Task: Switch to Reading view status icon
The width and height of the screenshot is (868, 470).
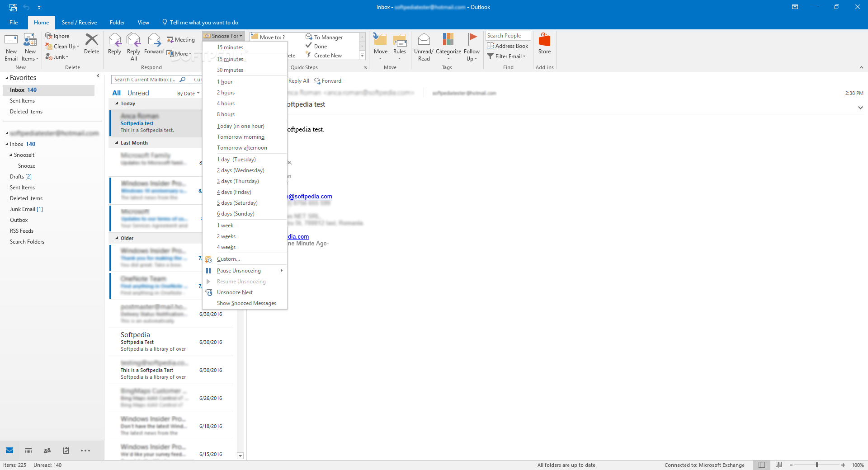Action: [x=779, y=465]
